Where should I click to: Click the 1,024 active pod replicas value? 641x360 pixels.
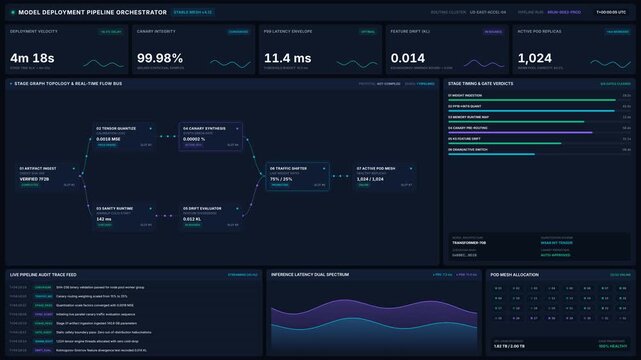[535, 58]
